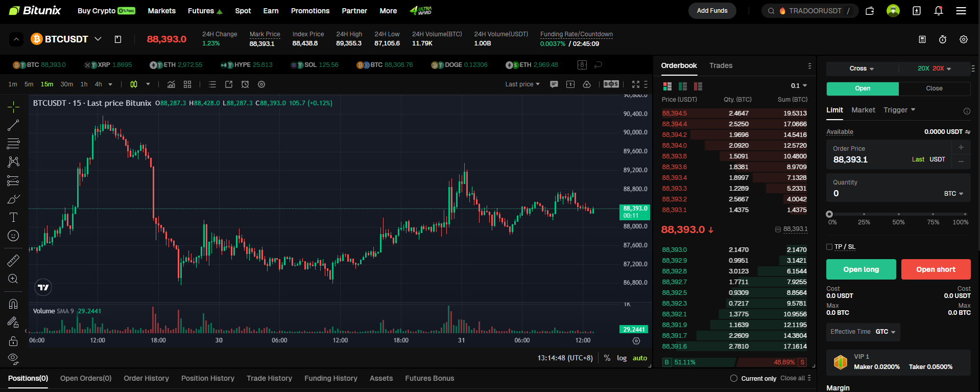Click the cloud upload save icon
The image size is (980, 392).
[587, 84]
